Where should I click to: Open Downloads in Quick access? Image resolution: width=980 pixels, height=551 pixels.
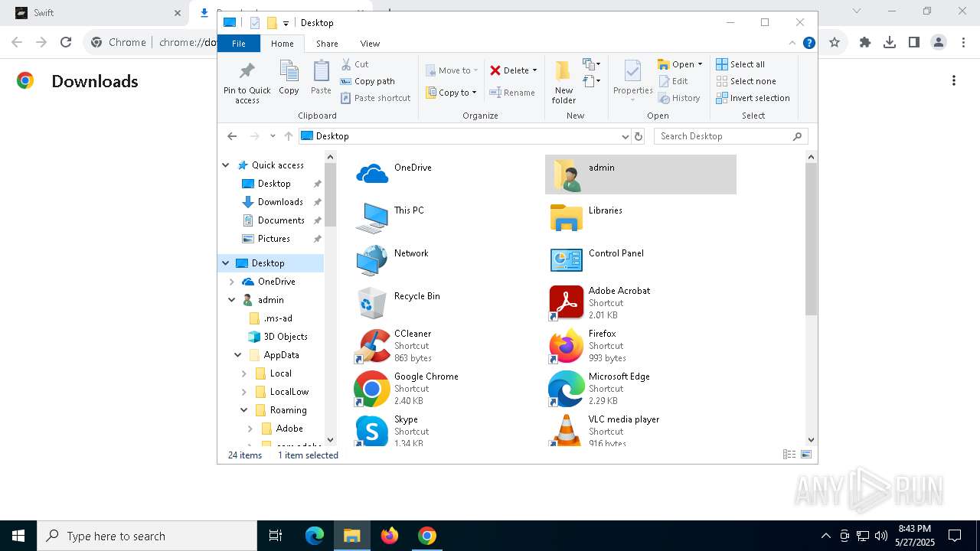(x=280, y=202)
